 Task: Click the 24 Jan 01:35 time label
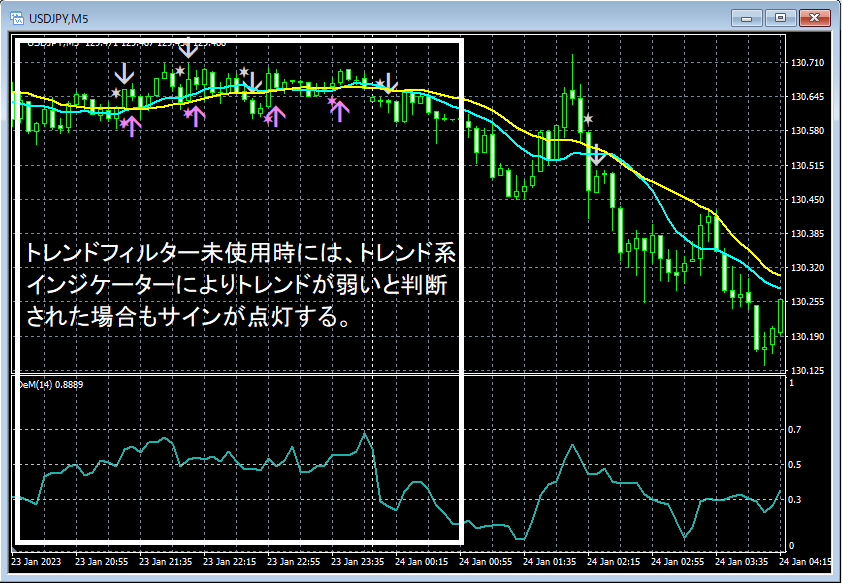(549, 561)
